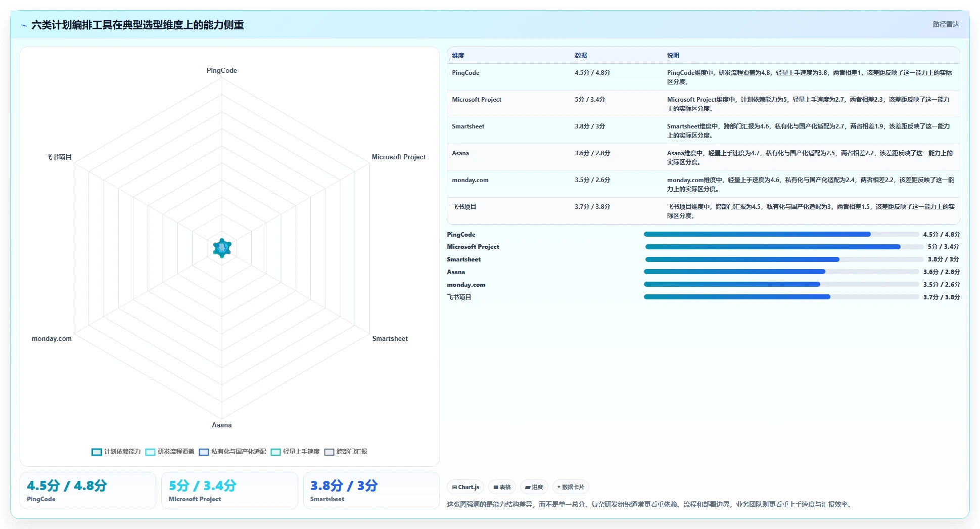Open the PingCode 4.5分 / 4.8分 summary card
The width and height of the screenshot is (980, 529).
(88, 491)
